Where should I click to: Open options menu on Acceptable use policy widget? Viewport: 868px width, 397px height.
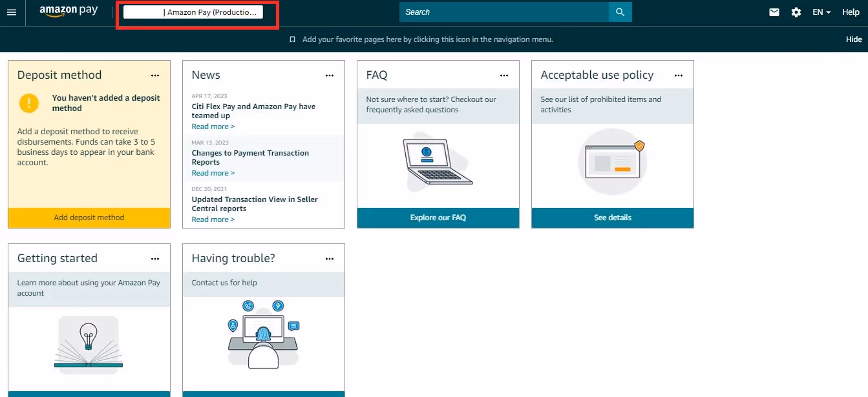point(679,76)
